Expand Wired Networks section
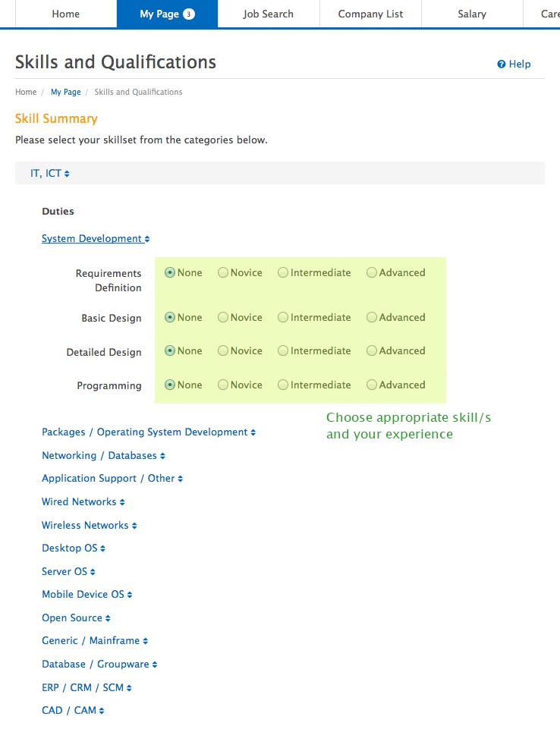Viewport: 560px width, 729px height. point(83,501)
